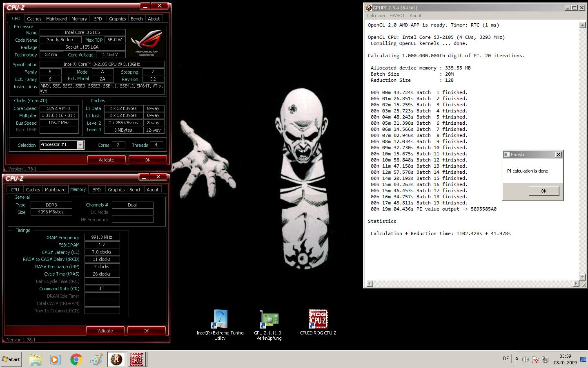588x368 pixels.
Task: Open SPD tab in memory-timings CPU-Z window
Action: point(97,190)
